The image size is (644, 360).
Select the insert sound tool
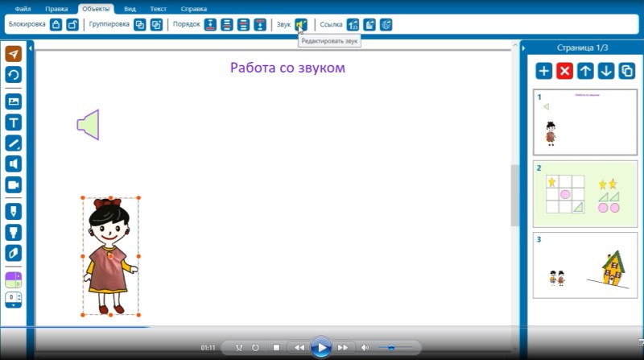(x=14, y=164)
